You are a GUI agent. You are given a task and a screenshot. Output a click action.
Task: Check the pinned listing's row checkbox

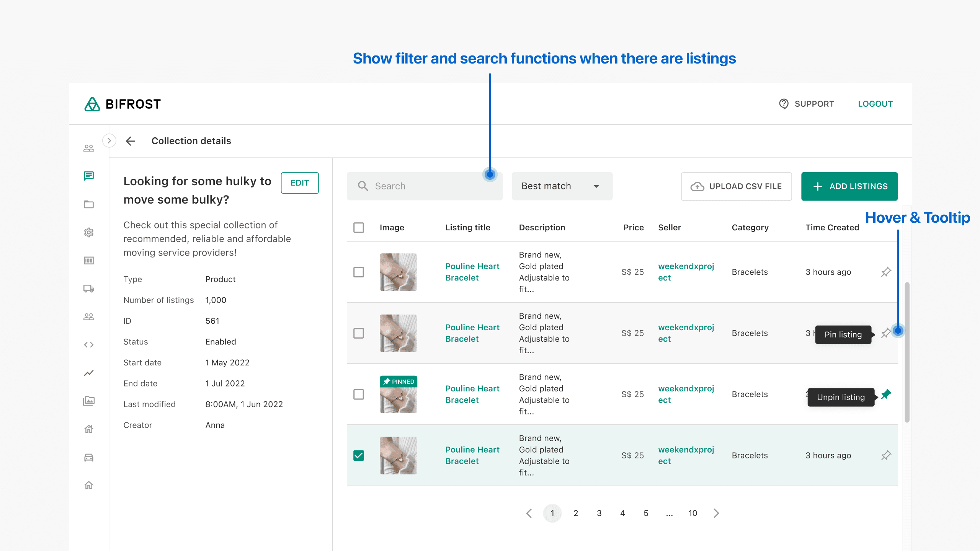359,394
